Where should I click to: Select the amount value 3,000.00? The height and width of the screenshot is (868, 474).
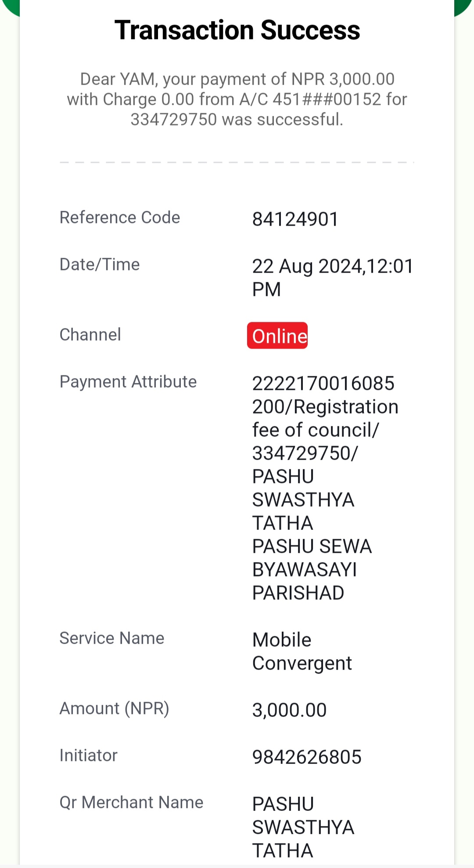click(x=290, y=710)
